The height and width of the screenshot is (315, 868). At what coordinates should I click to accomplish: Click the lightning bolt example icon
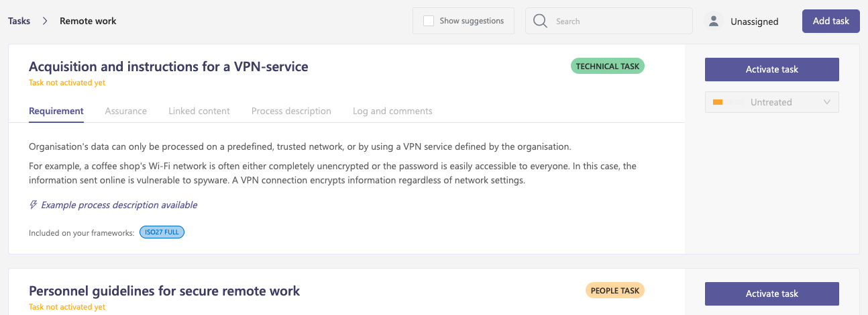(34, 205)
